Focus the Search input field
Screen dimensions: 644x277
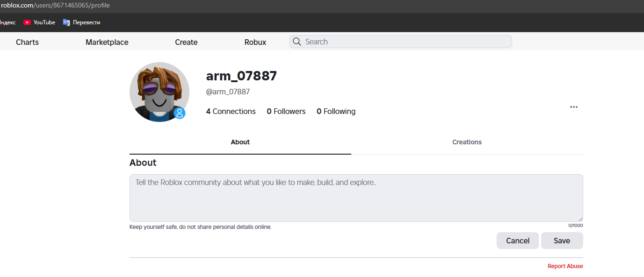(x=401, y=42)
